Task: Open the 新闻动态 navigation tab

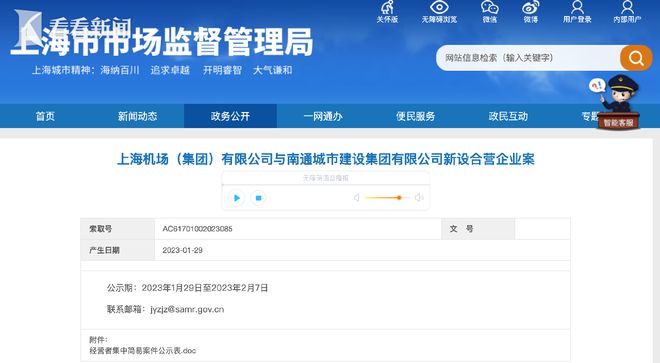Action: point(138,116)
